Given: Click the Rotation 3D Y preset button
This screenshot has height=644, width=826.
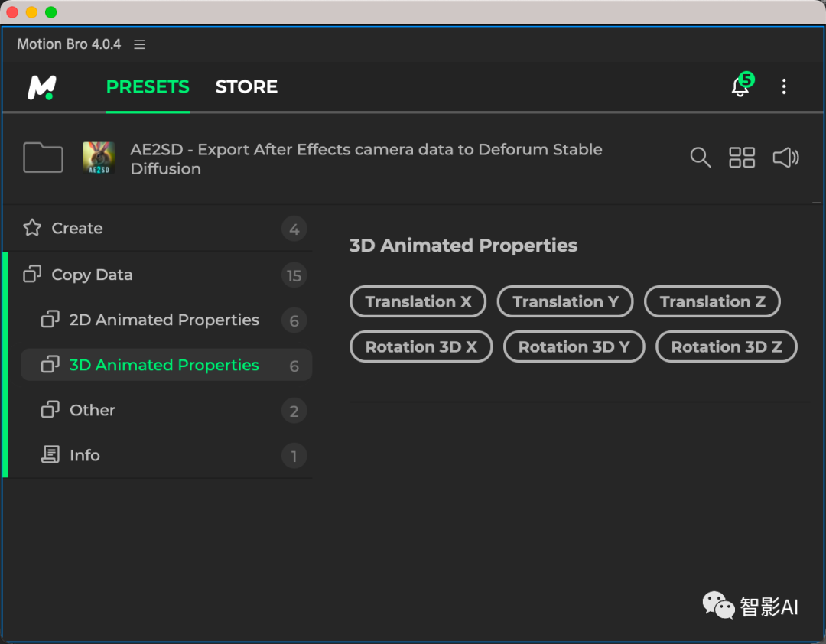Looking at the screenshot, I should [574, 346].
